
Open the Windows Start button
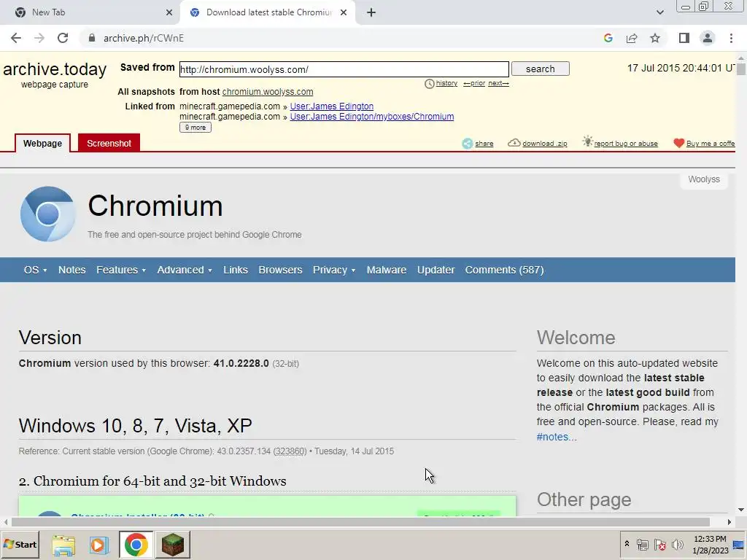(20, 544)
